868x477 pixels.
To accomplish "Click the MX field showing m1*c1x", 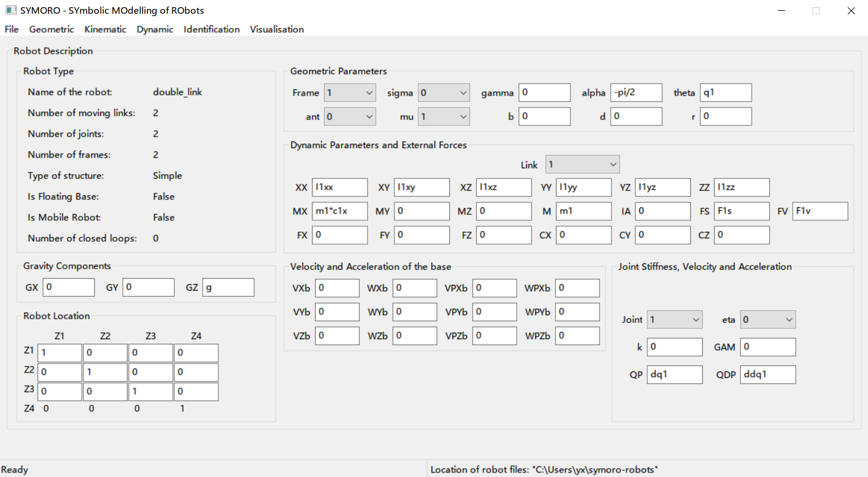I will pyautogui.click(x=339, y=211).
